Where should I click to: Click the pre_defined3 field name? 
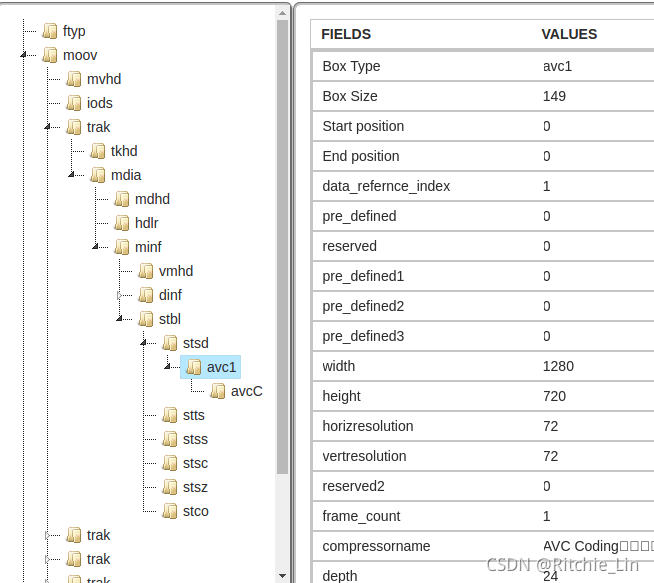363,336
